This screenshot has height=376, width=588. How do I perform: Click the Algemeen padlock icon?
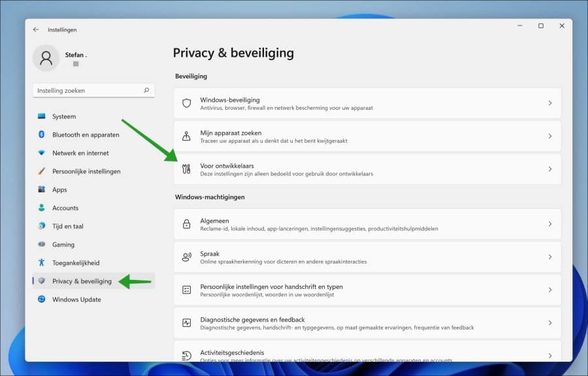tap(186, 224)
